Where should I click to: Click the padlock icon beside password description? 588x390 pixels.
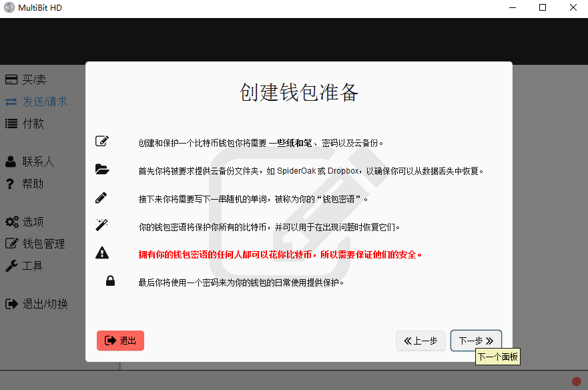coord(110,280)
